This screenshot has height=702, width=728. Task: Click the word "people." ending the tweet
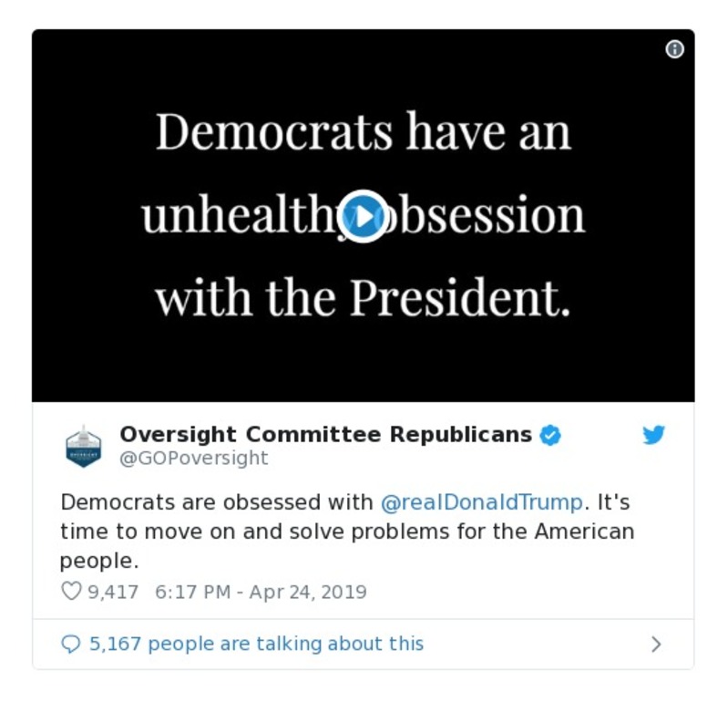98,560
